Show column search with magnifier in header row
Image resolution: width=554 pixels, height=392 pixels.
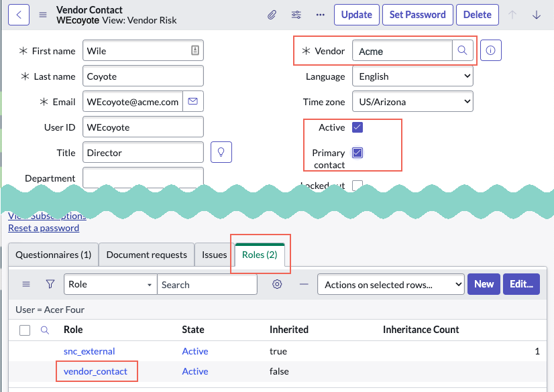pyautogui.click(x=44, y=330)
